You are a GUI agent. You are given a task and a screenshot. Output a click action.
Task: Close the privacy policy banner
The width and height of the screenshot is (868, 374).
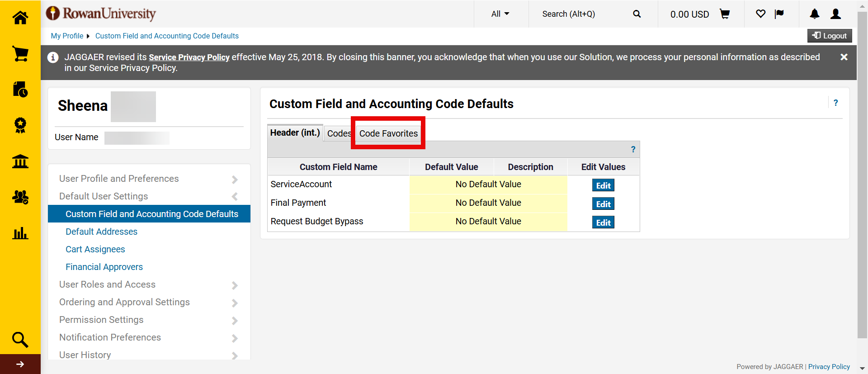(844, 57)
